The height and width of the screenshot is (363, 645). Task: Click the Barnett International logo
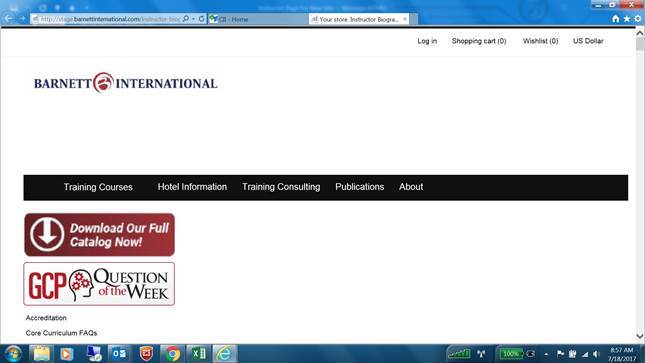point(125,83)
